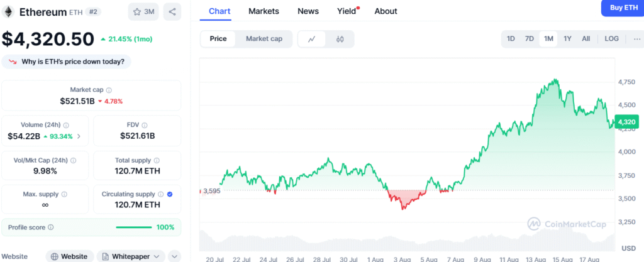Click the Profile score progress bar
644x262 pixels.
(134, 227)
